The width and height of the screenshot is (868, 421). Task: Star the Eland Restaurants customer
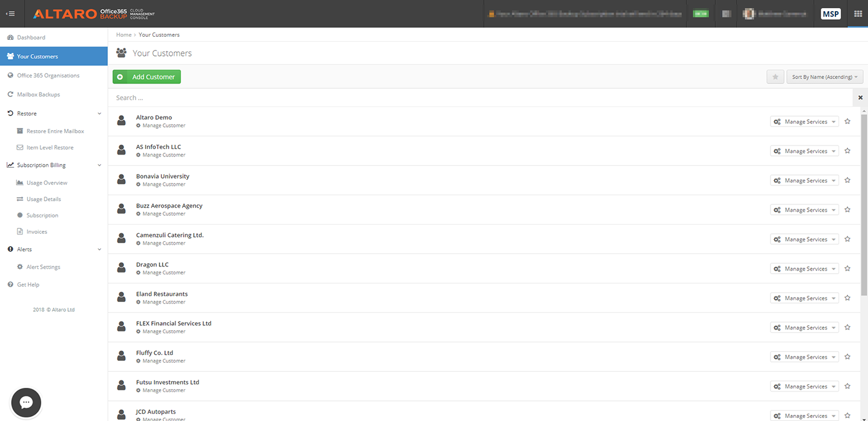[x=847, y=298]
